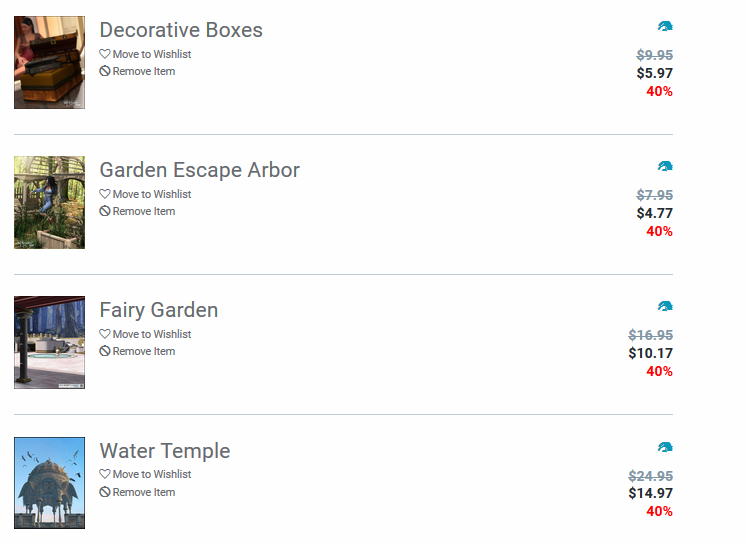
Task: Click the remove circle icon for Water Temple
Action: tap(105, 492)
